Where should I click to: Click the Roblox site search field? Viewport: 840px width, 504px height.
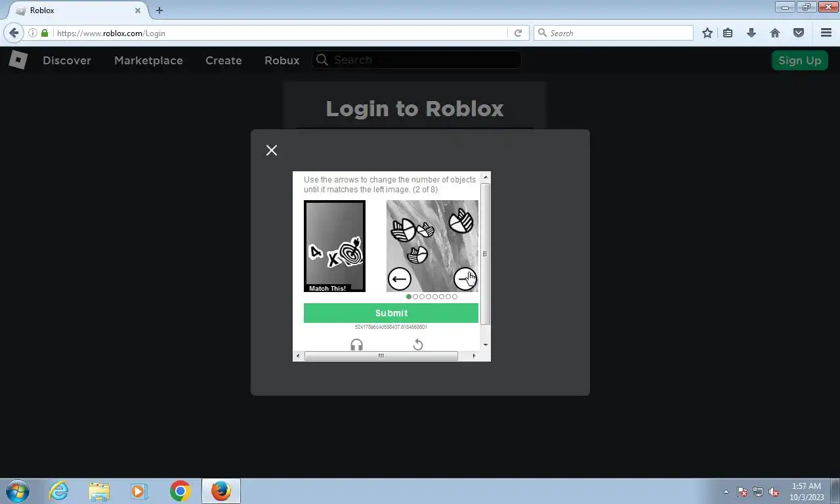coord(417,60)
